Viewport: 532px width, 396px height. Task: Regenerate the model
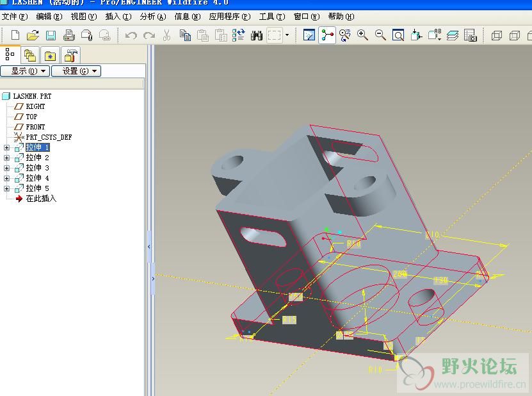tap(239, 35)
